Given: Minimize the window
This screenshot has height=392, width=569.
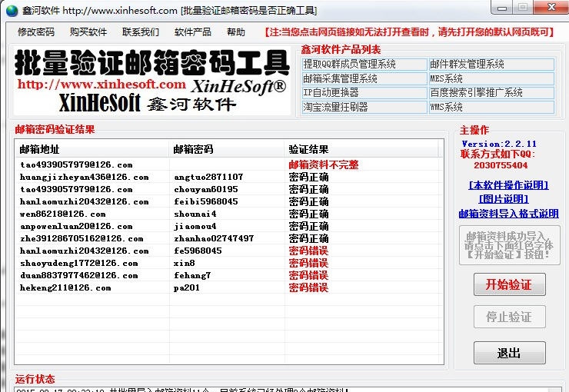Looking at the screenshot, I should pos(502,8).
